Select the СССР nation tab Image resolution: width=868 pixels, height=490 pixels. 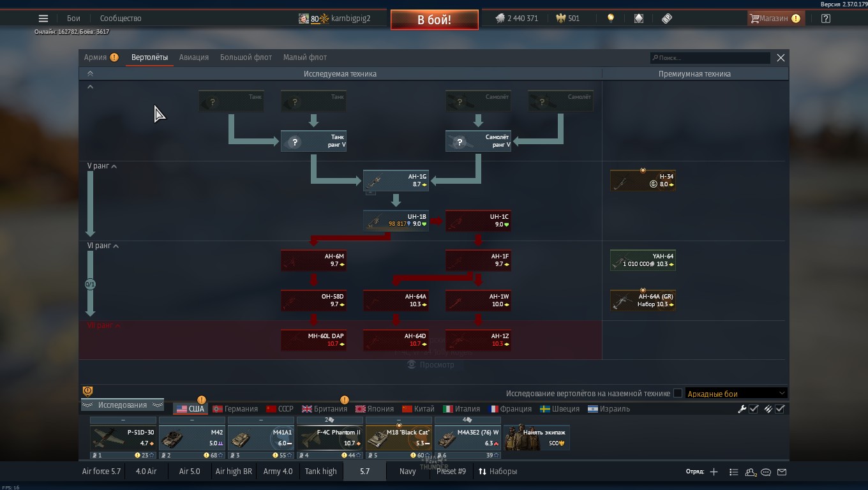click(280, 409)
